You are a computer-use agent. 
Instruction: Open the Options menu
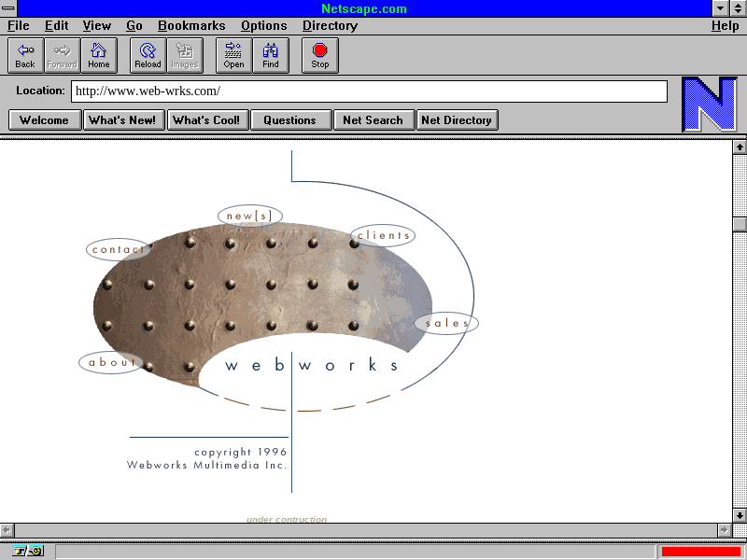(x=263, y=26)
